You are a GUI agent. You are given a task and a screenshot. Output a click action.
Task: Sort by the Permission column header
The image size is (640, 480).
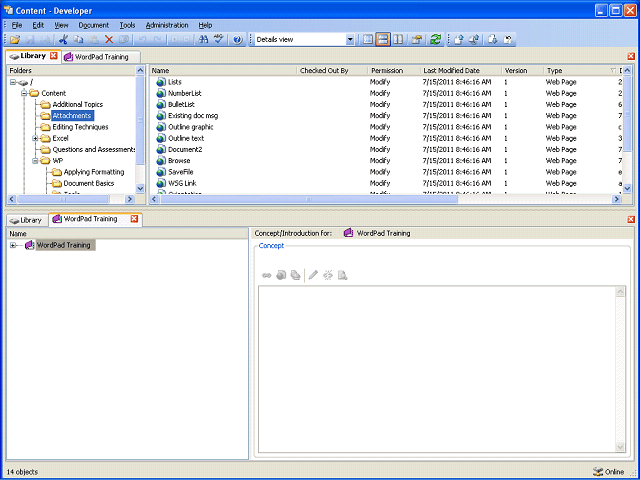(394, 71)
